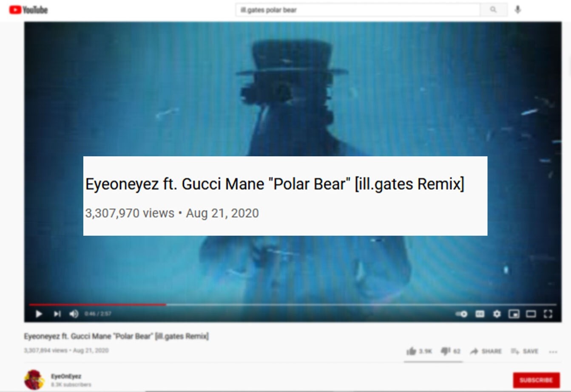Activate voice search microphone
571x392 pixels.
pos(517,10)
